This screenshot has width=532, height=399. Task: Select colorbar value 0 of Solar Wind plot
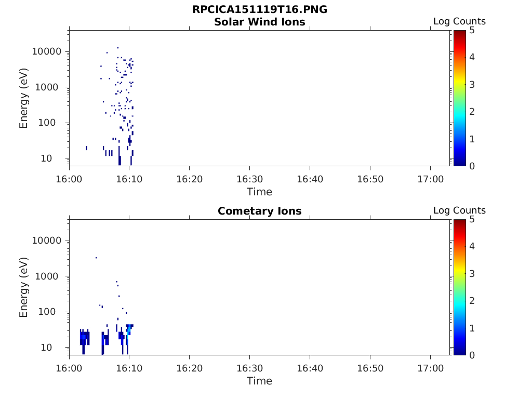pos(472,166)
